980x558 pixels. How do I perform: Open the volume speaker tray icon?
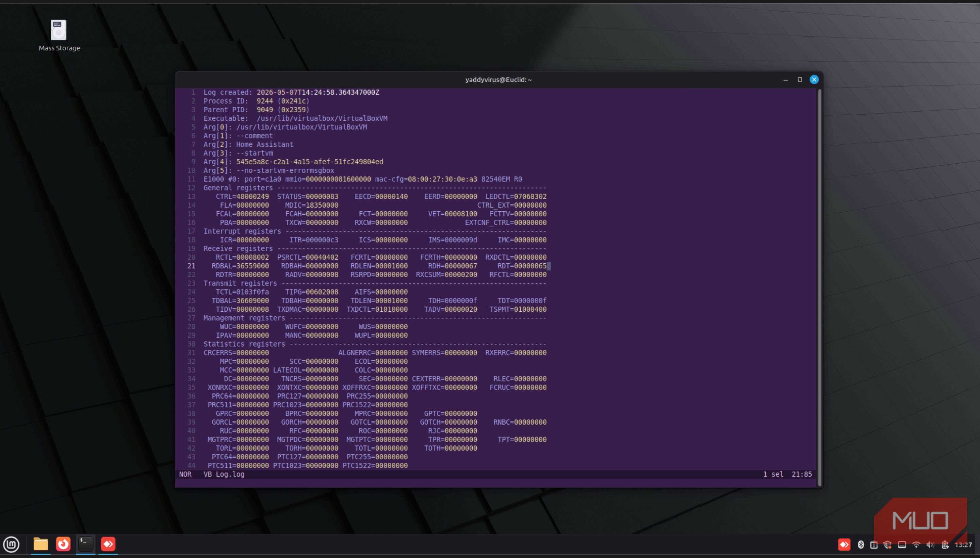(x=930, y=545)
